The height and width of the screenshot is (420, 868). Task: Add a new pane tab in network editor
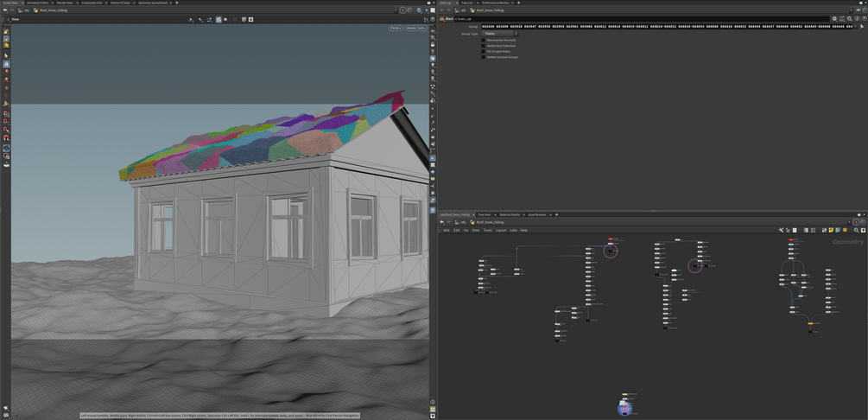[x=556, y=214]
